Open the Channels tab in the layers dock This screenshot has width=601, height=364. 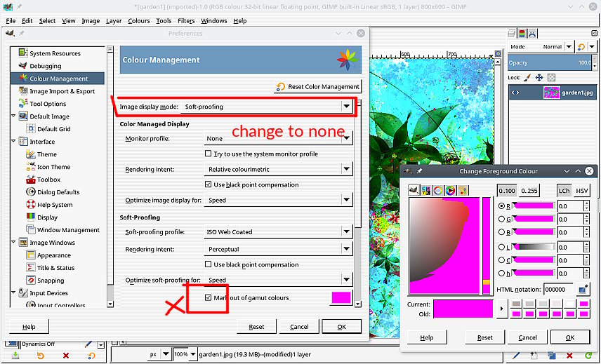coord(522,33)
